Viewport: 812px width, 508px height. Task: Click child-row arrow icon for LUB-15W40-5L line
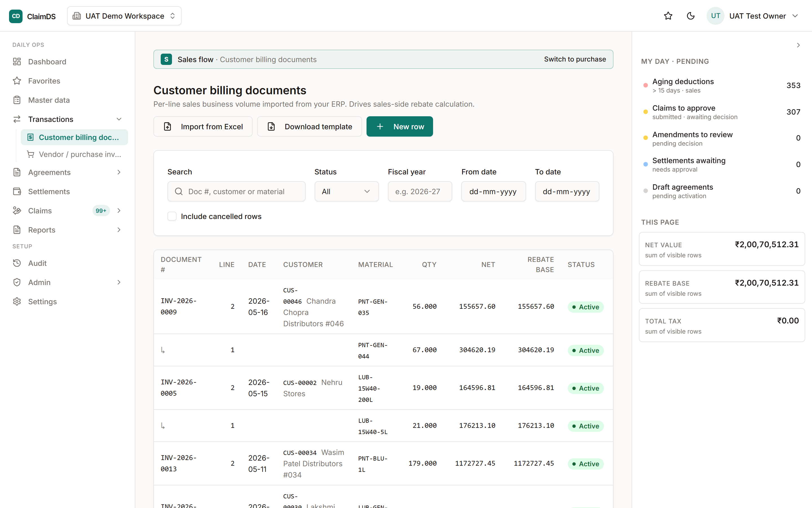coord(163,426)
